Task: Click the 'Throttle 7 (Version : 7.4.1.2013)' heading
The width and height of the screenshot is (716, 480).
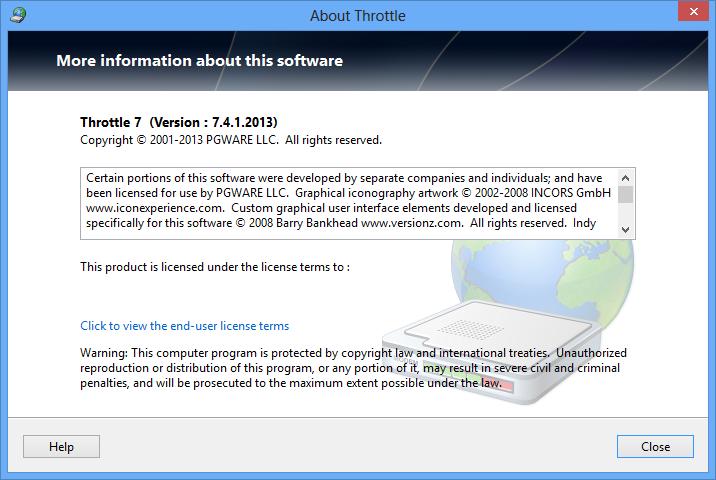Action: pos(179,122)
